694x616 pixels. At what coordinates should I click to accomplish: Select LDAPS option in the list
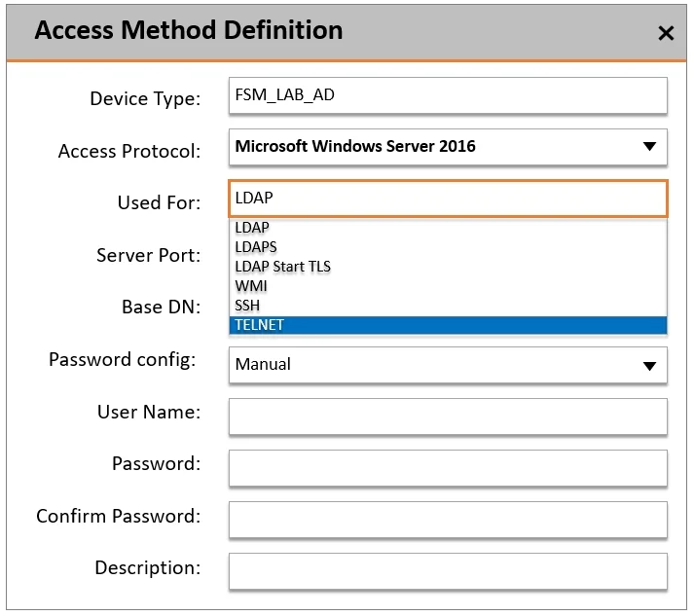448,247
